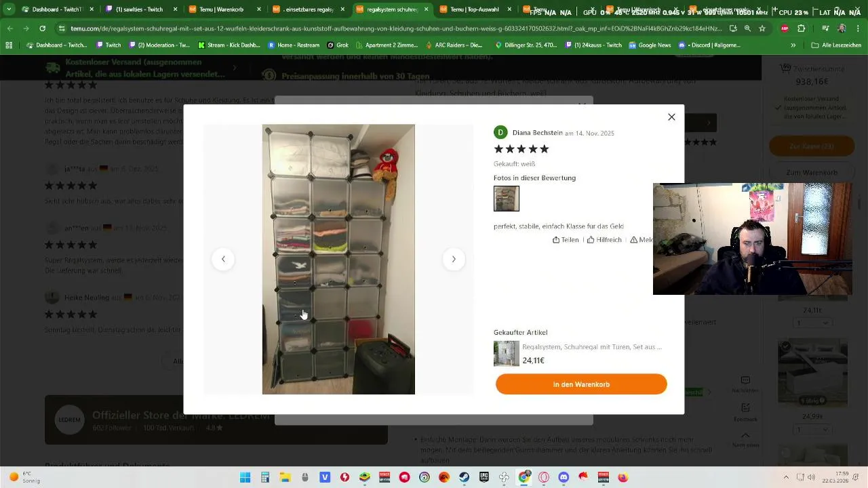Open ARC Raiders bookmark

pyautogui.click(x=454, y=45)
